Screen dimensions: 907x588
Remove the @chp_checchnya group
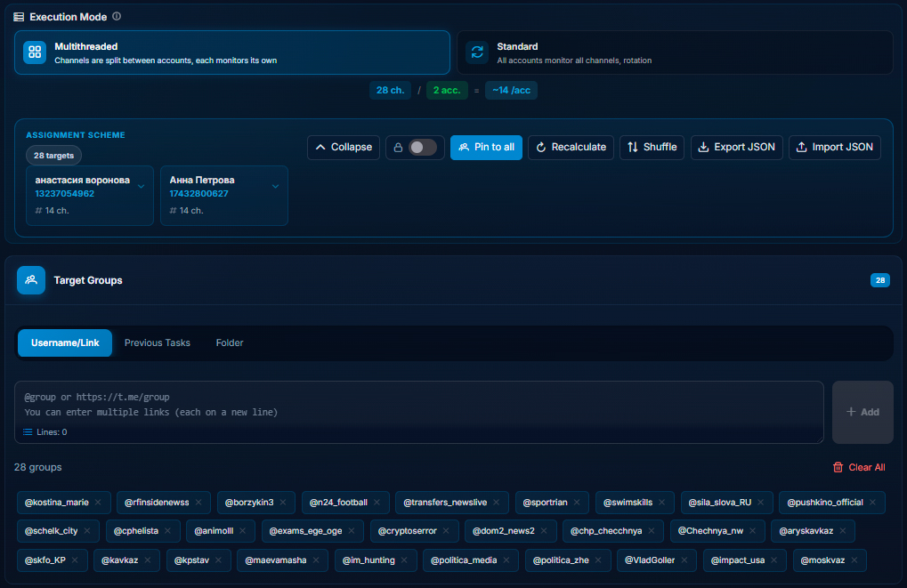tap(652, 531)
